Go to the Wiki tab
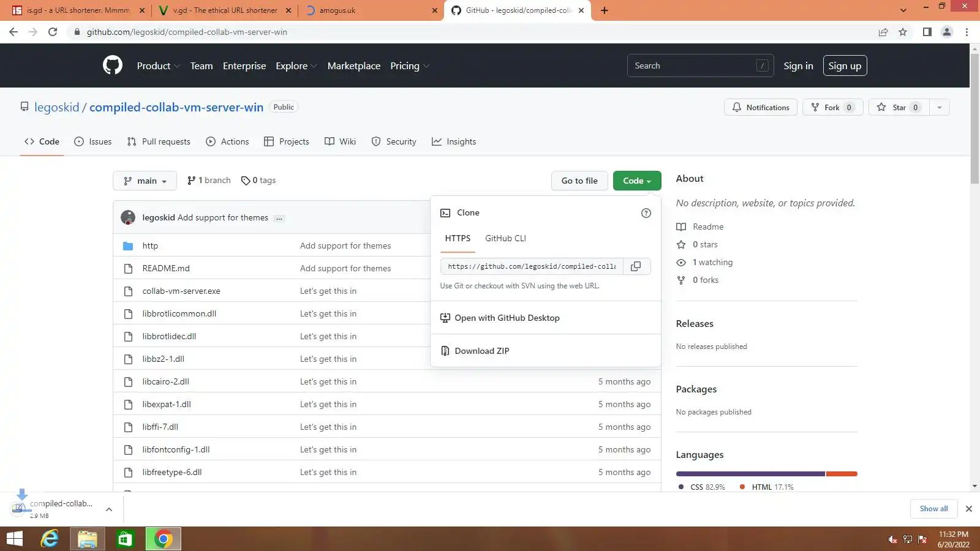 [340, 141]
